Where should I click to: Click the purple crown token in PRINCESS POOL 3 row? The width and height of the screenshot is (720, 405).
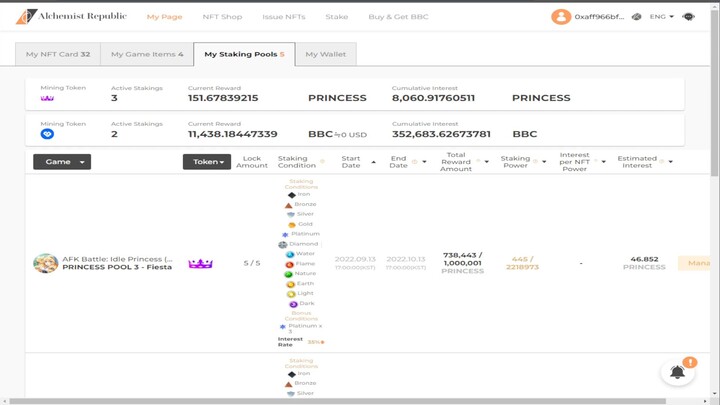point(201,264)
